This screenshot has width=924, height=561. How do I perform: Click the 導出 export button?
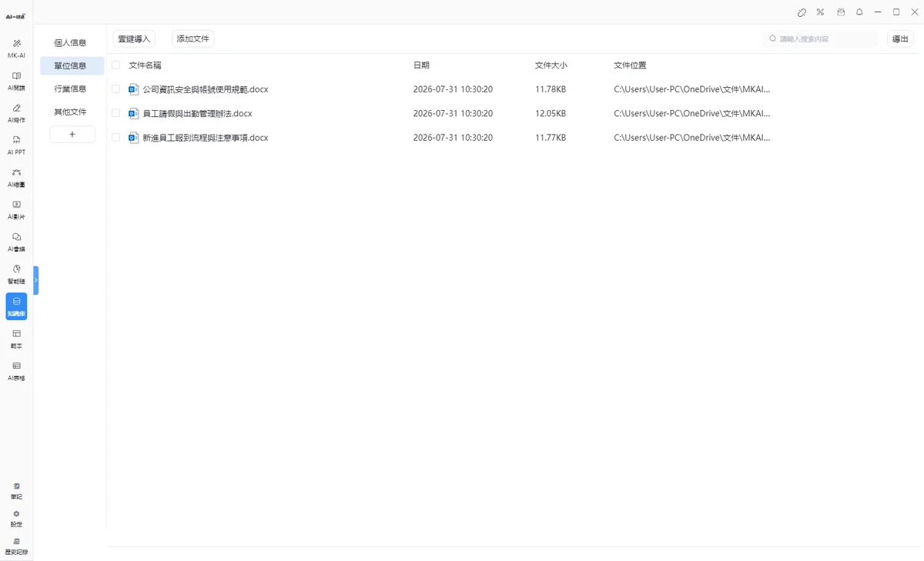click(900, 38)
